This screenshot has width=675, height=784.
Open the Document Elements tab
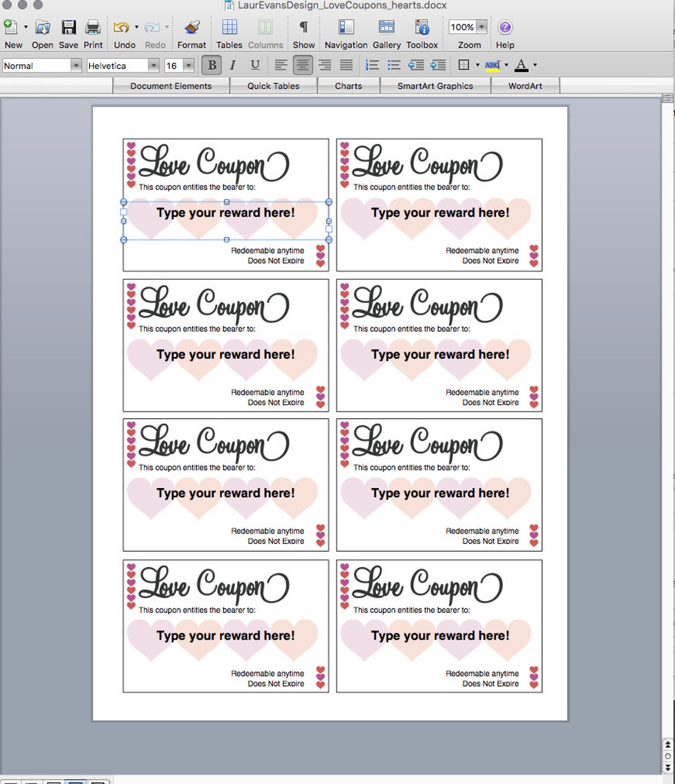(171, 86)
